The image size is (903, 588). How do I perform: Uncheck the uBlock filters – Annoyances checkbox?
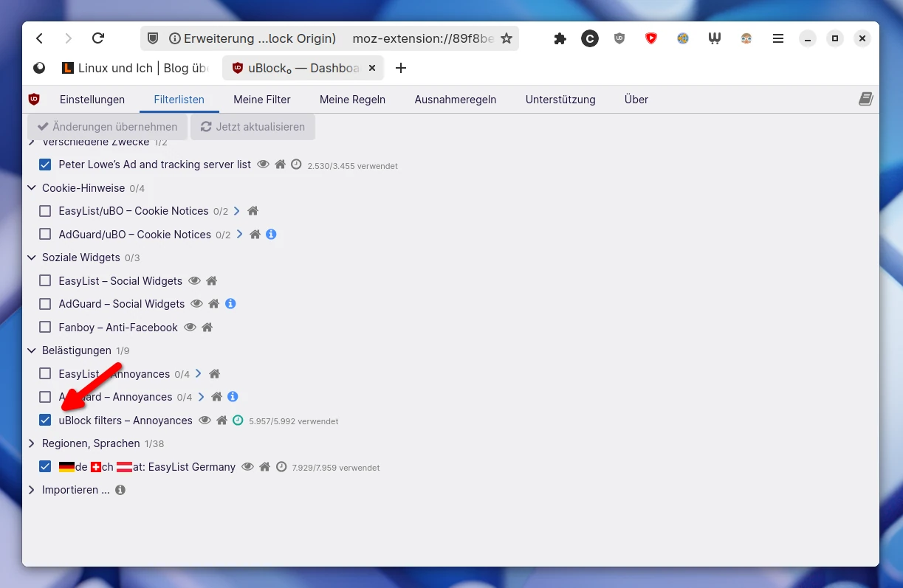tap(45, 420)
